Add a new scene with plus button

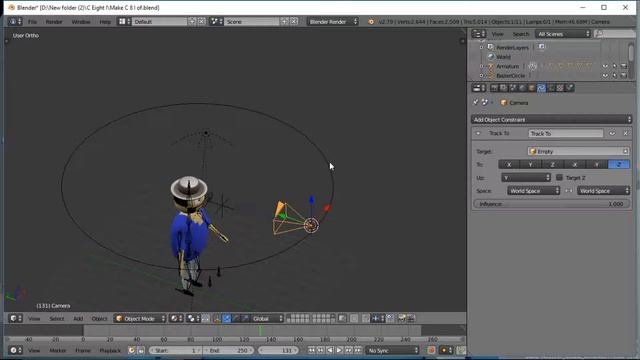tap(284, 22)
